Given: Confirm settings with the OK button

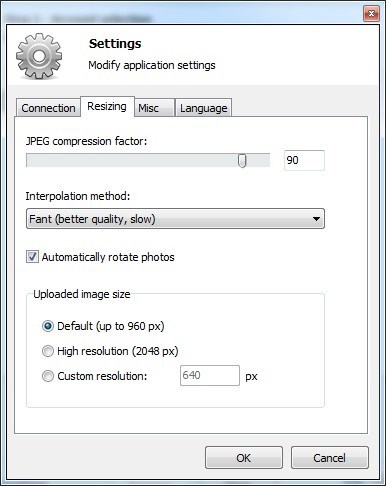Looking at the screenshot, I should point(244,458).
